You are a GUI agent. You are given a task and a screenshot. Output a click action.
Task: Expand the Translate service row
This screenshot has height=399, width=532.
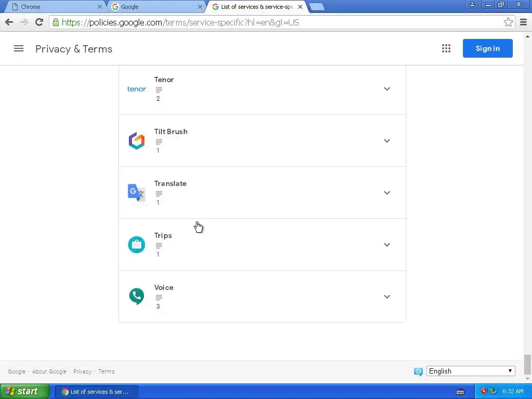tap(387, 193)
